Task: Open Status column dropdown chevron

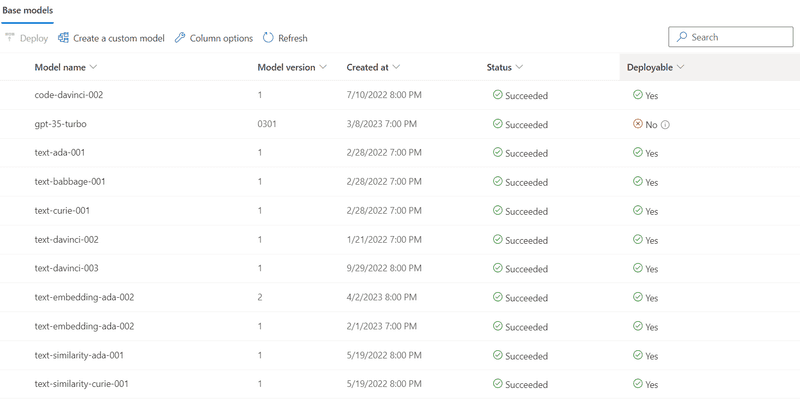Action: (x=519, y=67)
